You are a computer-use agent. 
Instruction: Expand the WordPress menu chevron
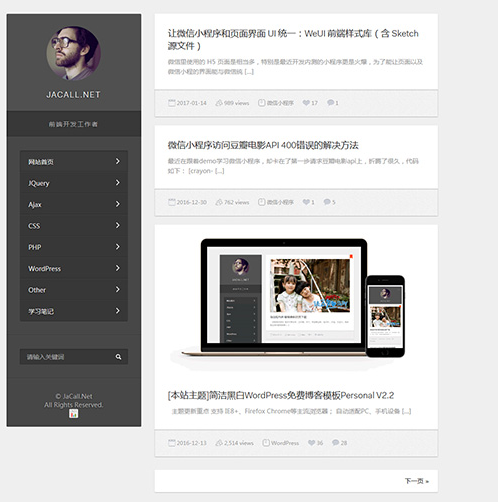(x=118, y=268)
